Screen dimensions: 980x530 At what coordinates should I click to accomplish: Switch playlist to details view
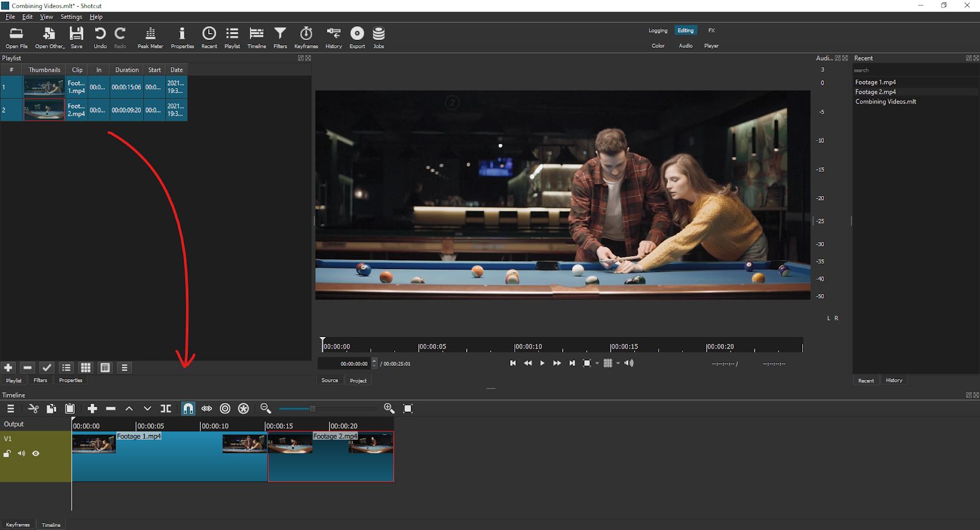[x=66, y=368]
